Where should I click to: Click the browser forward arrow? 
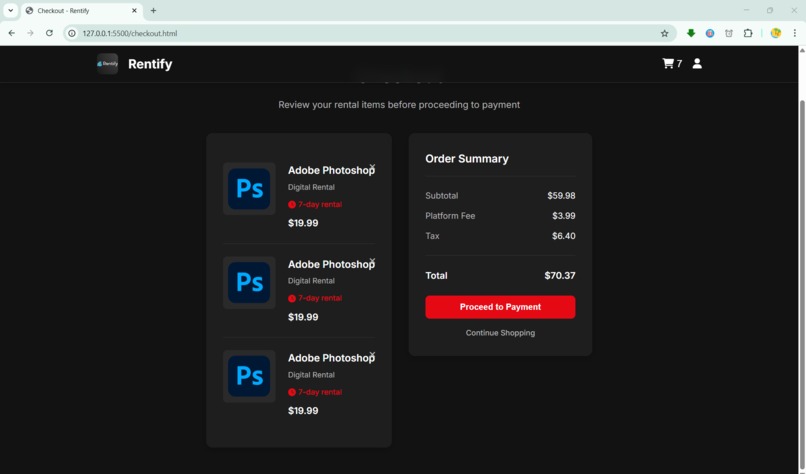30,33
